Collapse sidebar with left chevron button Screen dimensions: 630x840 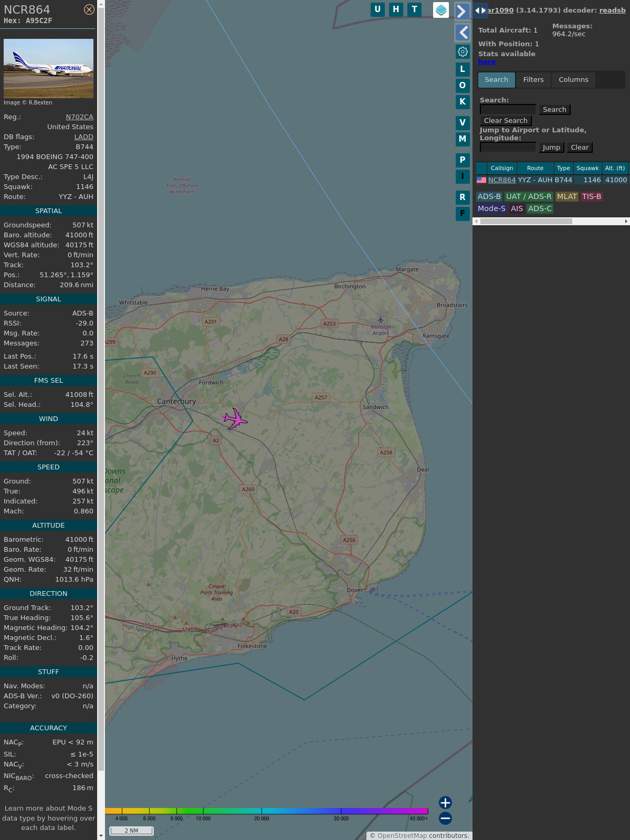tap(462, 33)
